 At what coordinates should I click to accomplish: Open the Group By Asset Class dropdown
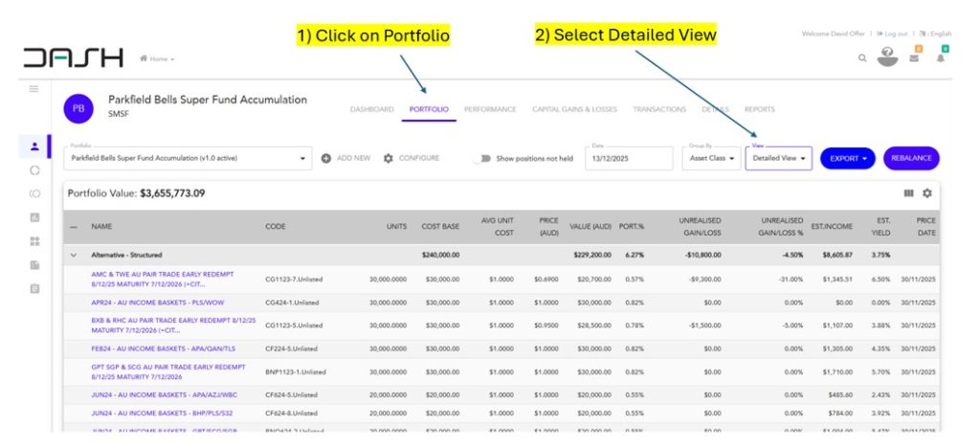[711, 158]
